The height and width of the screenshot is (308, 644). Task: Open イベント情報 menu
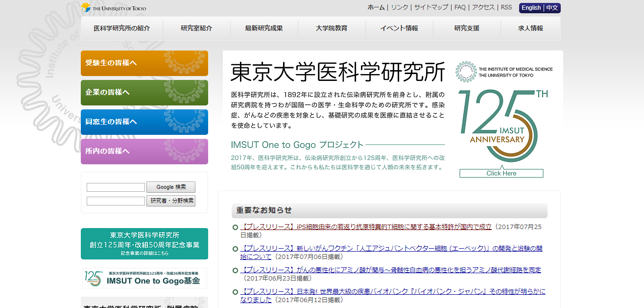tap(399, 28)
